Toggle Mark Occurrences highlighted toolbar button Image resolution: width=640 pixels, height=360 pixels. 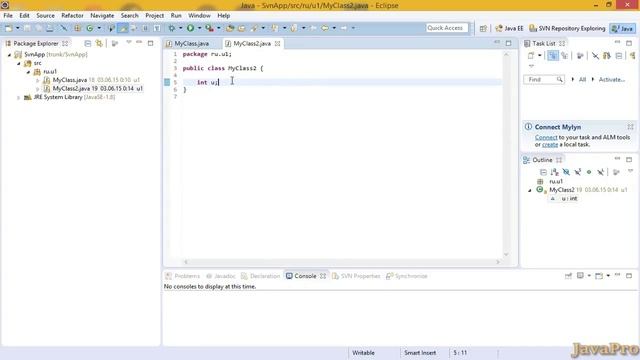123,28
